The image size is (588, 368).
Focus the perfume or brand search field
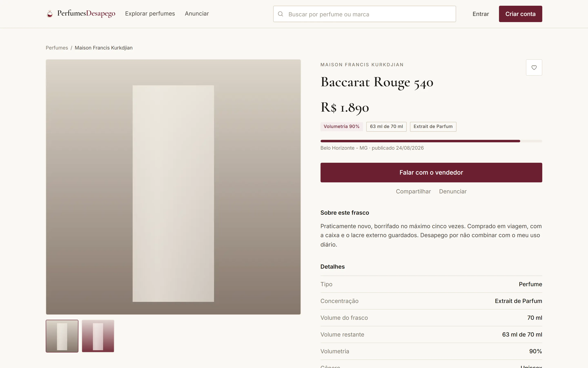click(x=364, y=14)
